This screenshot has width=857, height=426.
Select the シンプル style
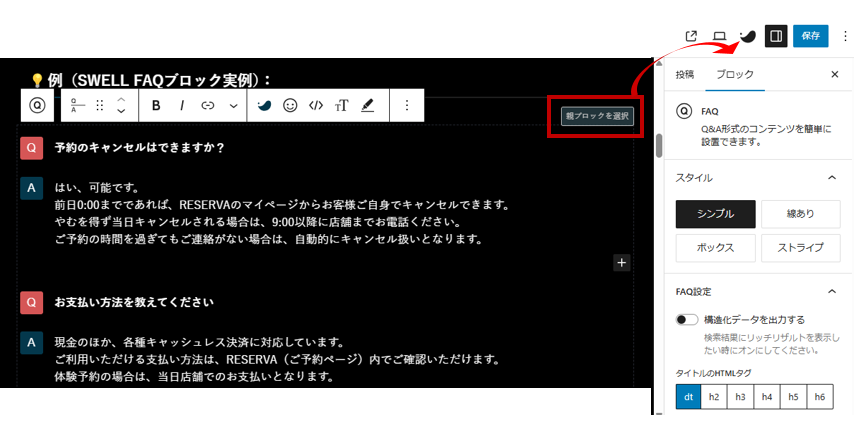tap(715, 214)
